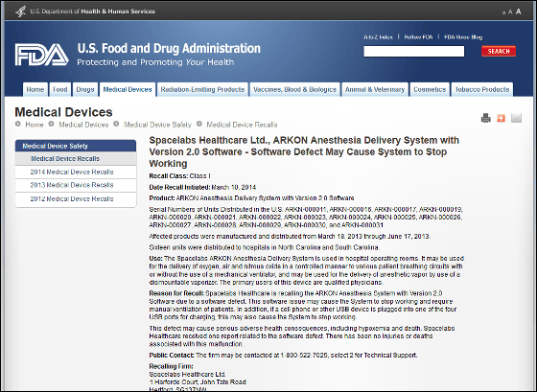Click the 'Recall Class: Class I' text
The height and width of the screenshot is (392, 537).
[180, 176]
